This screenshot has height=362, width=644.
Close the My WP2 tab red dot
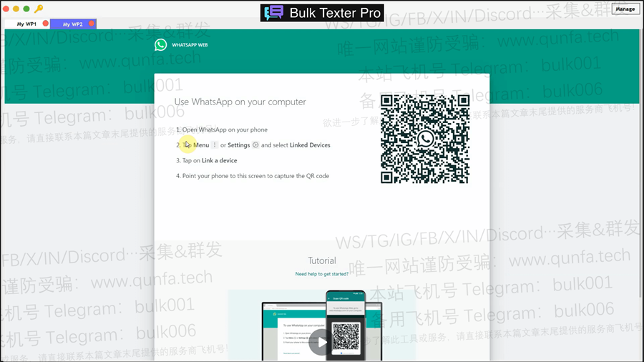point(92,24)
